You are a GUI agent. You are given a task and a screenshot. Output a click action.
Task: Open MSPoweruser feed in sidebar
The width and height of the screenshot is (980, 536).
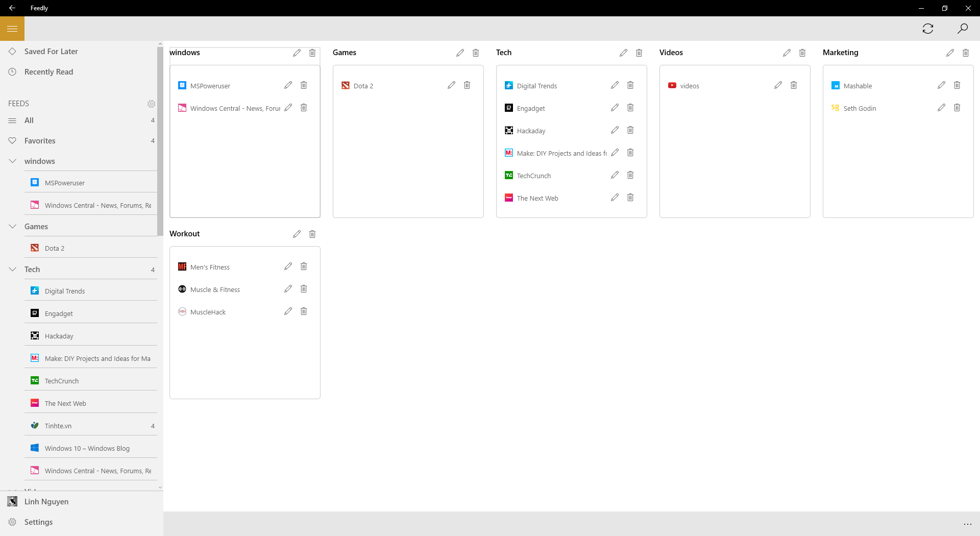click(x=91, y=183)
